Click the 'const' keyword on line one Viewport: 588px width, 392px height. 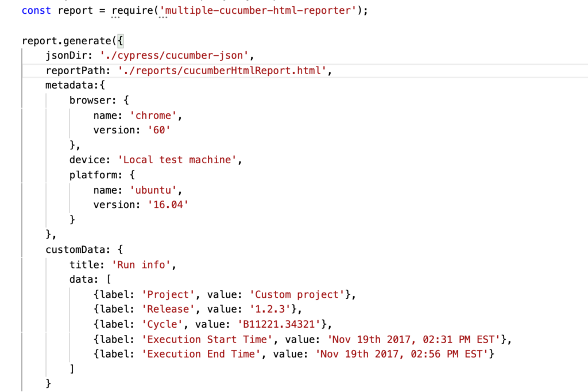pyautogui.click(x=36, y=10)
